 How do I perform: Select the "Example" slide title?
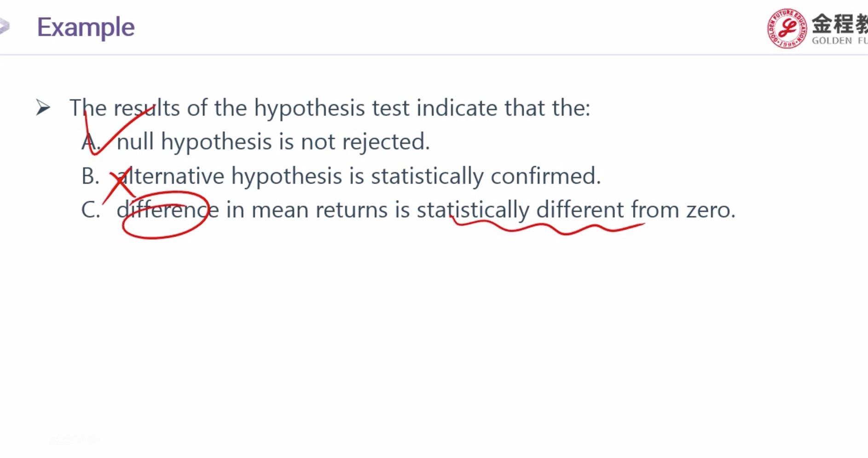(x=86, y=27)
